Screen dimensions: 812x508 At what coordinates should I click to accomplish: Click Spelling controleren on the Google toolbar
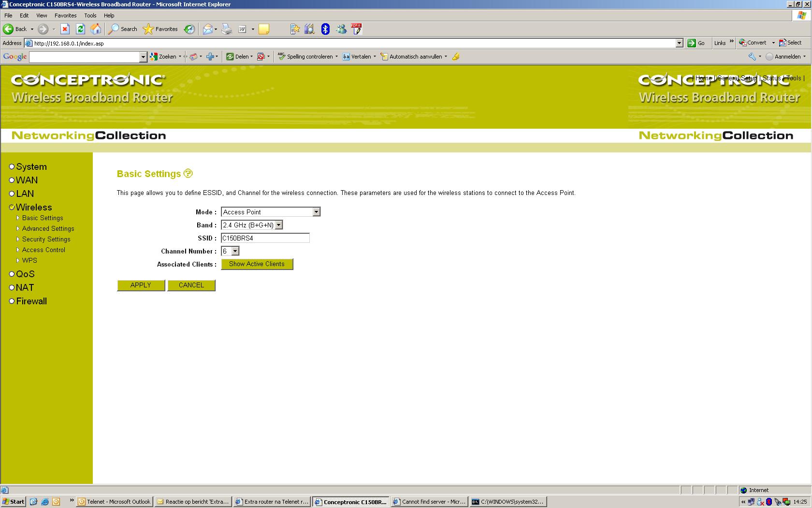coord(305,57)
